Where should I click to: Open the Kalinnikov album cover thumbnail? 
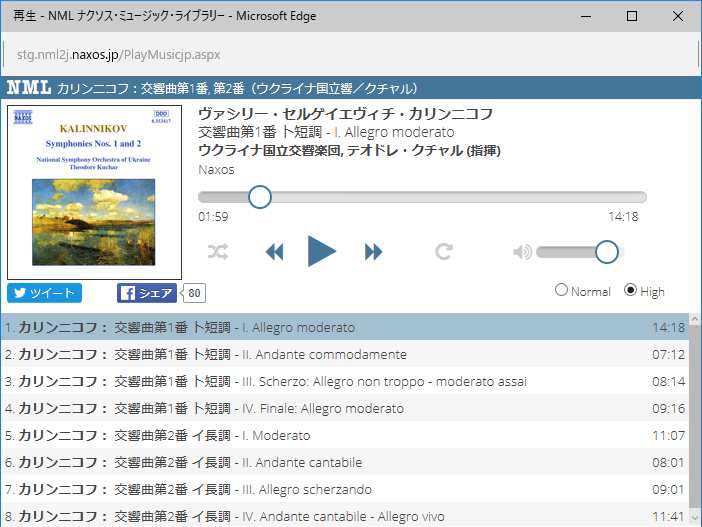(94, 192)
